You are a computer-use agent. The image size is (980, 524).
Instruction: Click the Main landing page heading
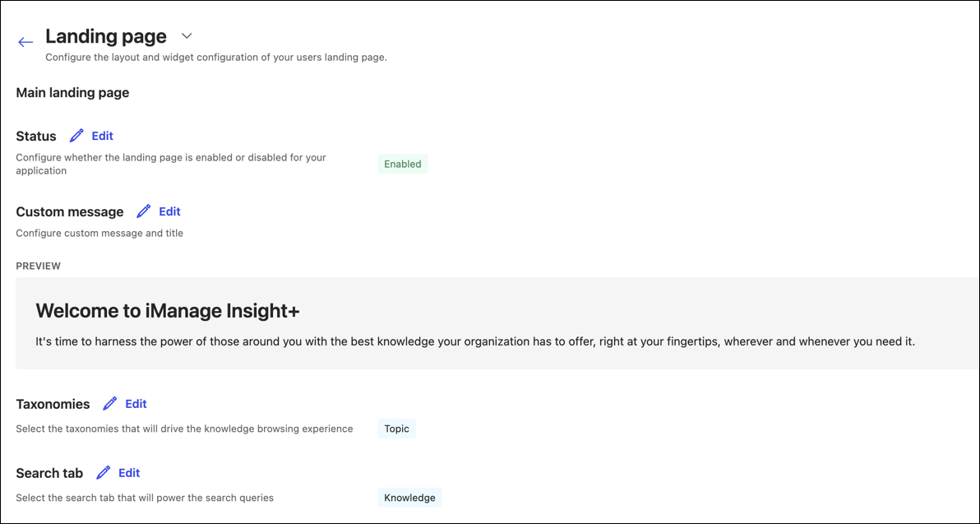[x=72, y=92]
